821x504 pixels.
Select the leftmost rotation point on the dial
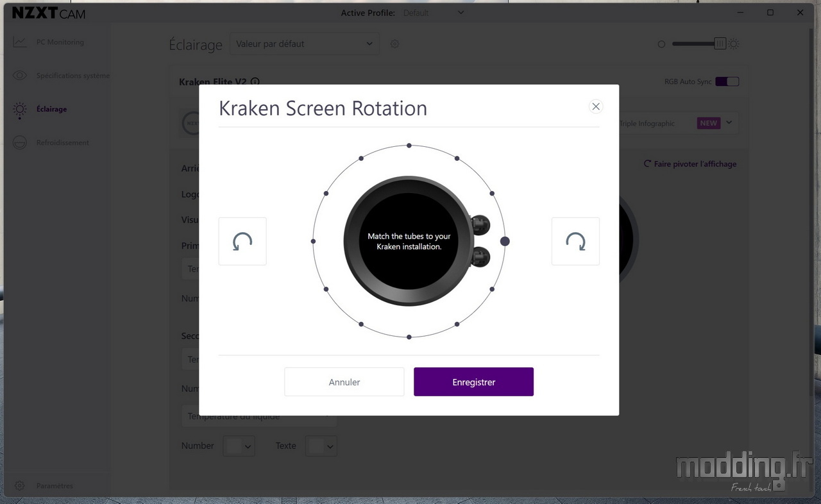313,241
